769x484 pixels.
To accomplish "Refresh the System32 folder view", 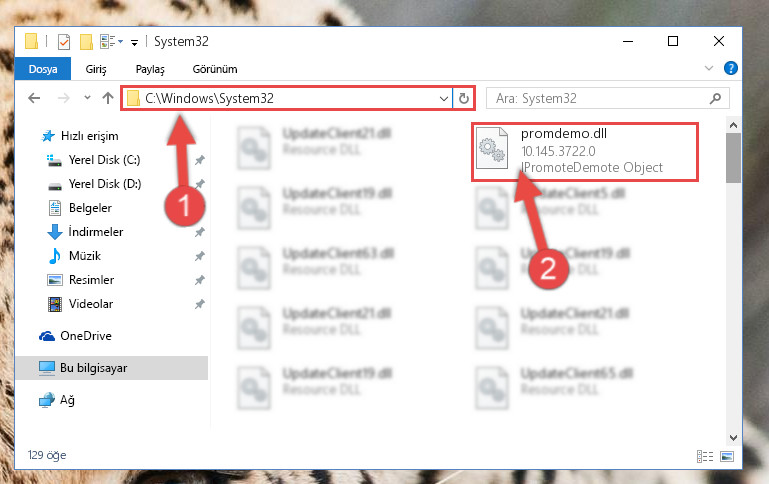I will coord(463,99).
